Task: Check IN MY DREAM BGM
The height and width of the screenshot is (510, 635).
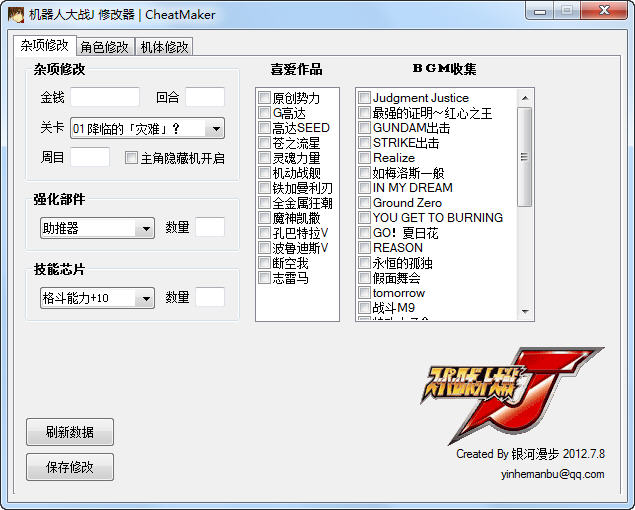Action: click(364, 188)
